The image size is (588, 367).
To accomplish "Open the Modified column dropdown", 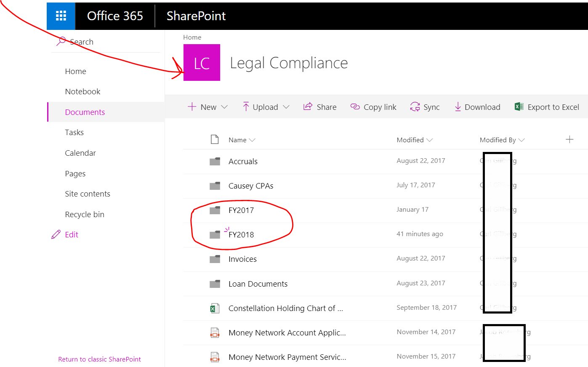I will tap(429, 140).
